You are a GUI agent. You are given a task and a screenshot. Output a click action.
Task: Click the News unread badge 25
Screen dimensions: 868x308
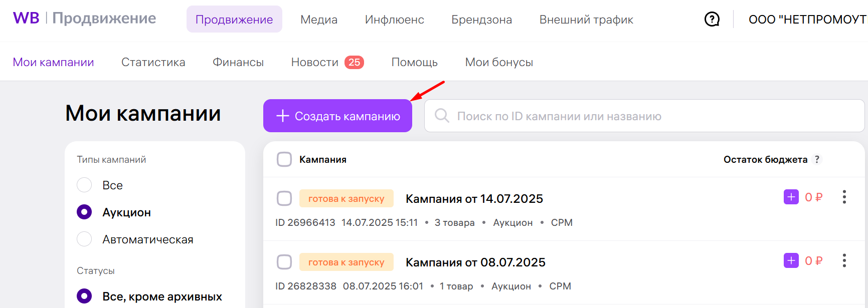pyautogui.click(x=354, y=62)
